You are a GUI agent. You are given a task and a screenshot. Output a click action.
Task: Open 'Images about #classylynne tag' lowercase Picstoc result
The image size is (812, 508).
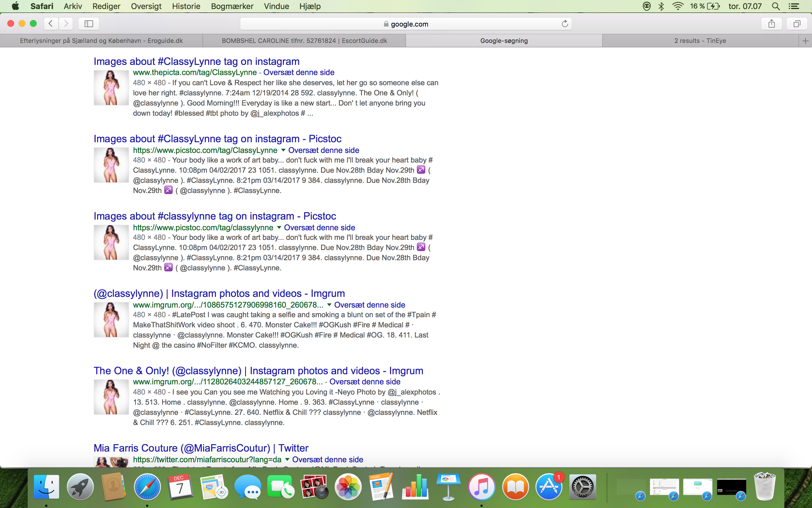point(215,216)
